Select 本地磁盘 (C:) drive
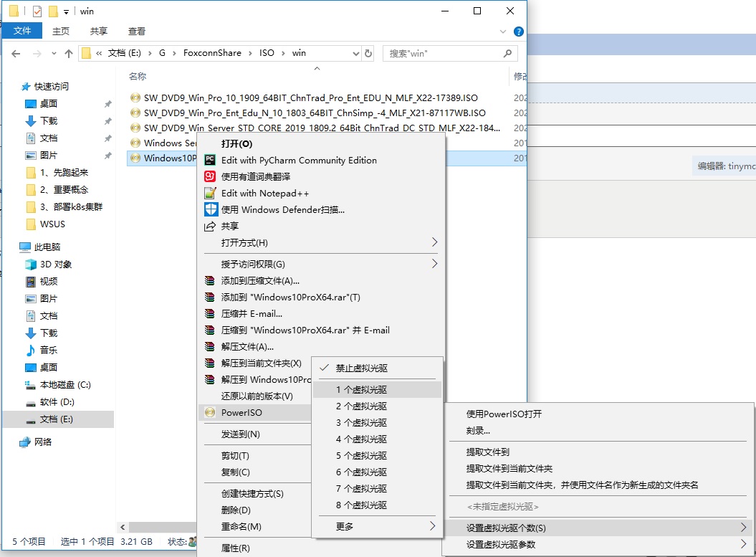Image resolution: width=756 pixels, height=557 pixels. click(58, 385)
